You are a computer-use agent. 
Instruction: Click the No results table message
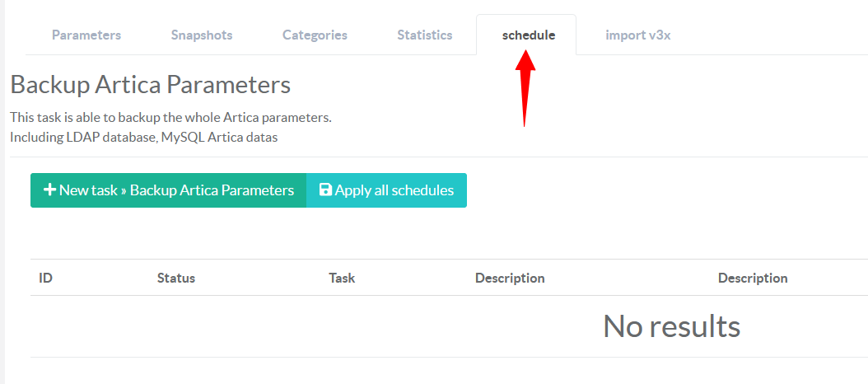[671, 326]
